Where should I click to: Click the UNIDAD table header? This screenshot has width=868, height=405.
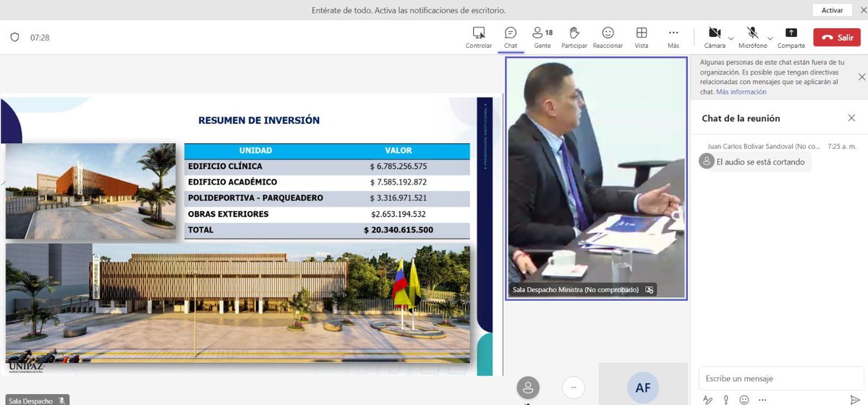click(255, 150)
